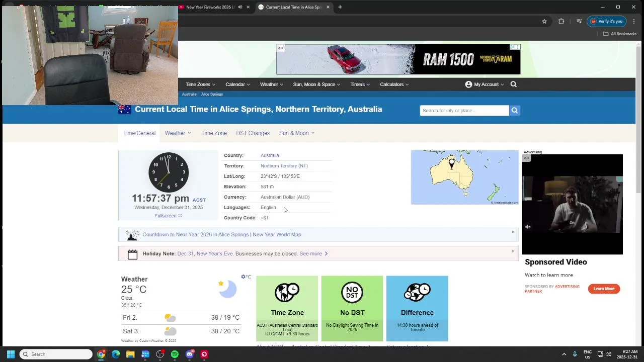The width and height of the screenshot is (644, 362).
Task: Open the Difference tile
Action: click(x=417, y=308)
